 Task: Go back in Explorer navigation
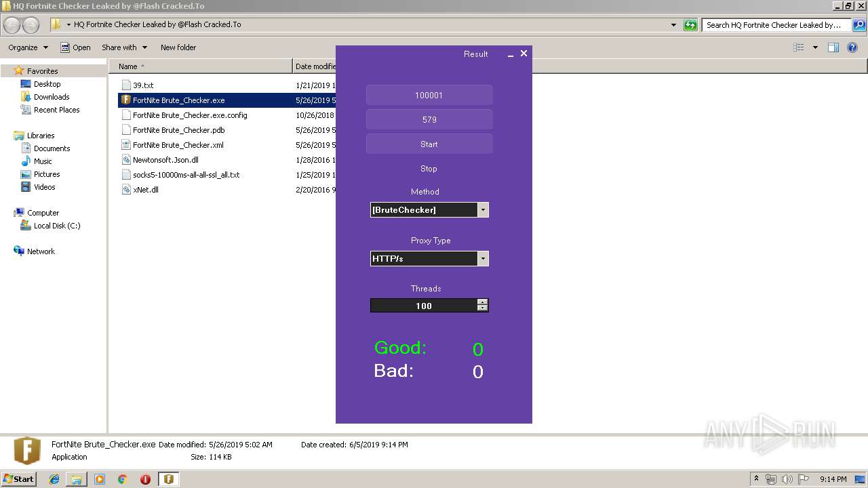[x=12, y=25]
